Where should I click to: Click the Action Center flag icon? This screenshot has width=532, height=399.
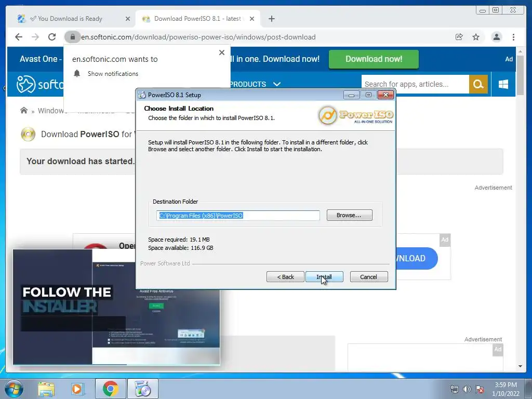[x=480, y=389]
